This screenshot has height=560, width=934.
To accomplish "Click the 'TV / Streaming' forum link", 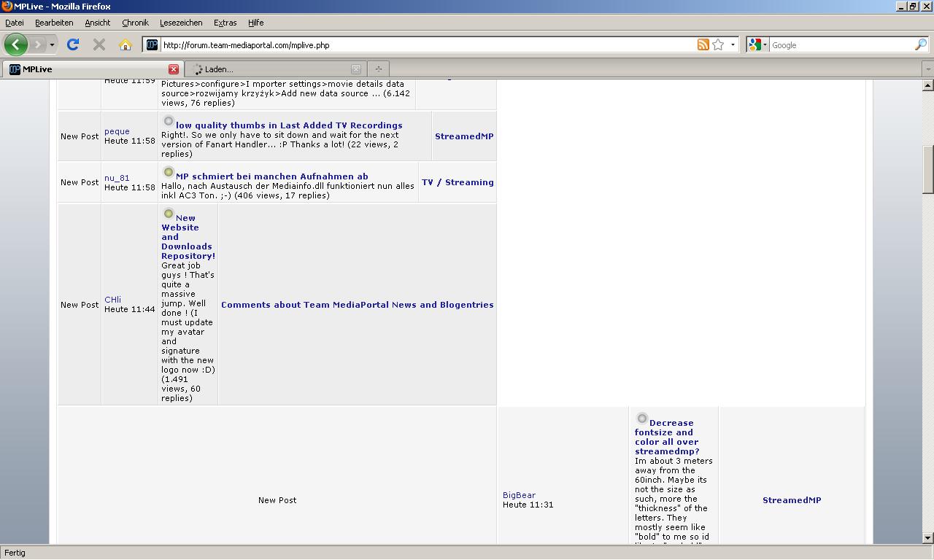I will pos(458,182).
